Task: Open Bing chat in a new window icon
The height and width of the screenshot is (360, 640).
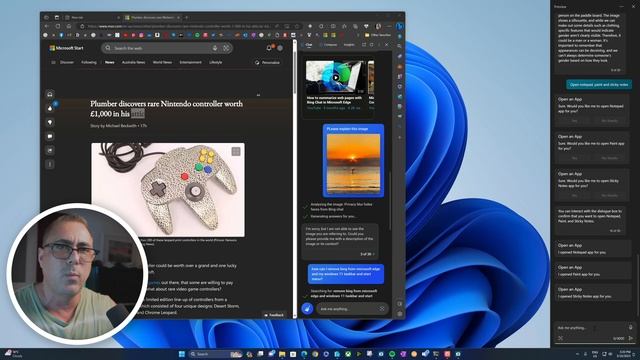Action: 364,44
